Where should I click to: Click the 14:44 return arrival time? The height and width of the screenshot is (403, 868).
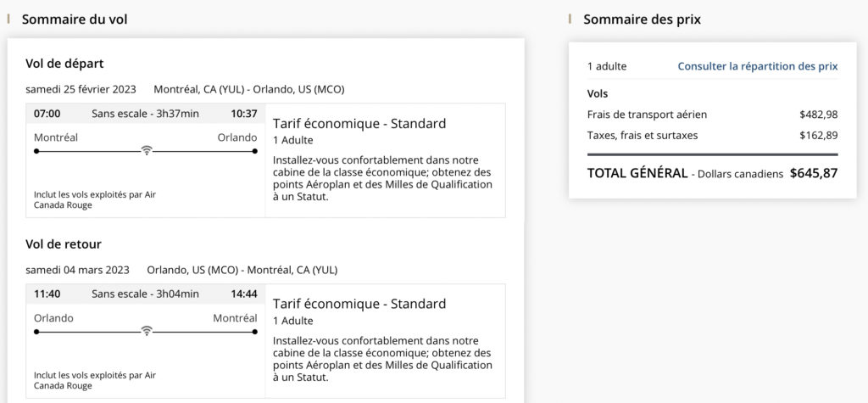pos(243,294)
